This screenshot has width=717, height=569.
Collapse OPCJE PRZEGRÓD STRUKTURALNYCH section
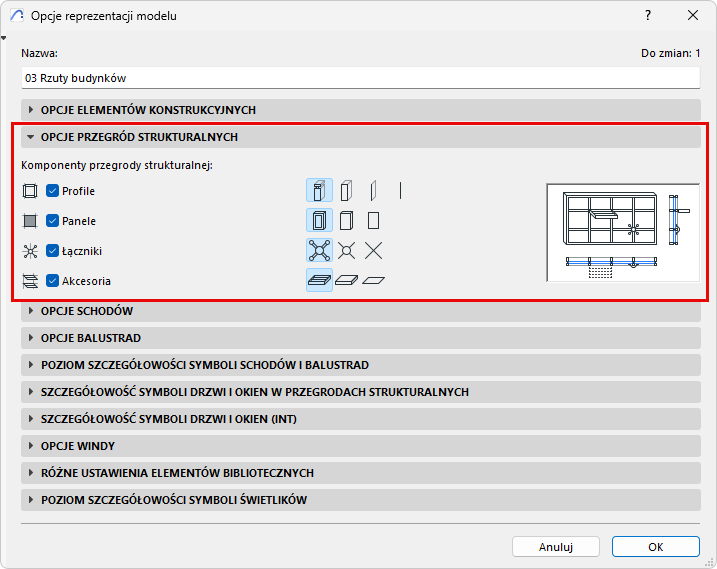click(361, 137)
